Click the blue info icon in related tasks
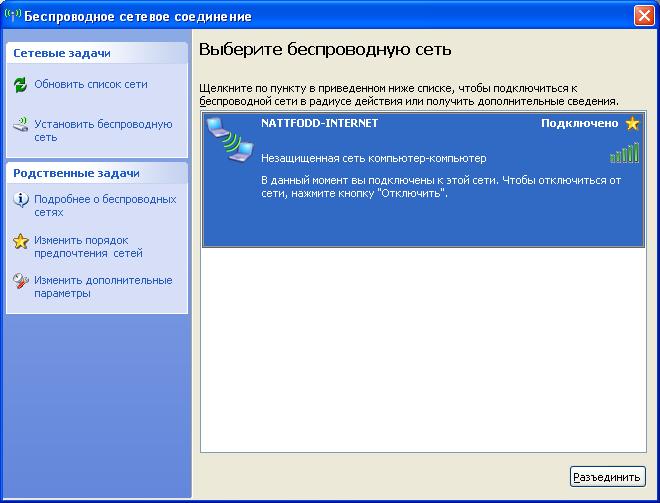Image resolution: width=660 pixels, height=503 pixels. (x=21, y=200)
